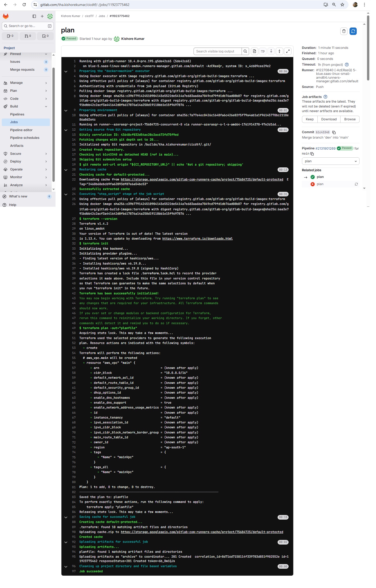Enter full screen log view
376x588 pixels.
click(x=288, y=51)
